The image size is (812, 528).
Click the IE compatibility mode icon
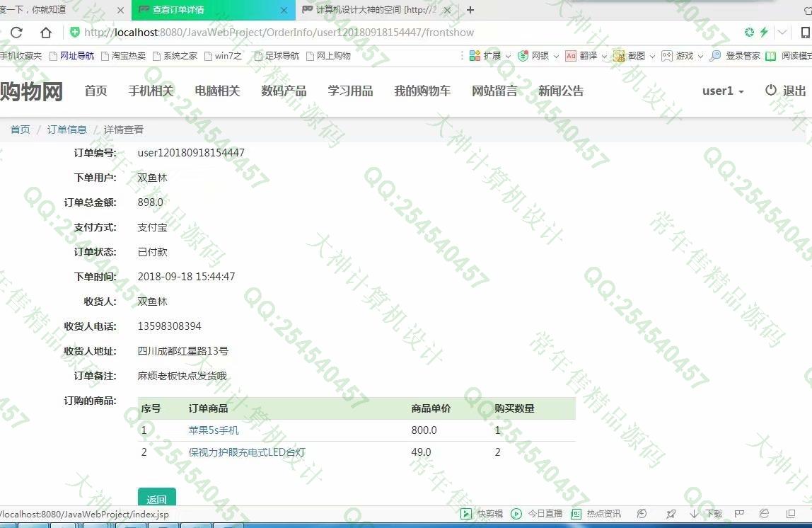click(764, 514)
